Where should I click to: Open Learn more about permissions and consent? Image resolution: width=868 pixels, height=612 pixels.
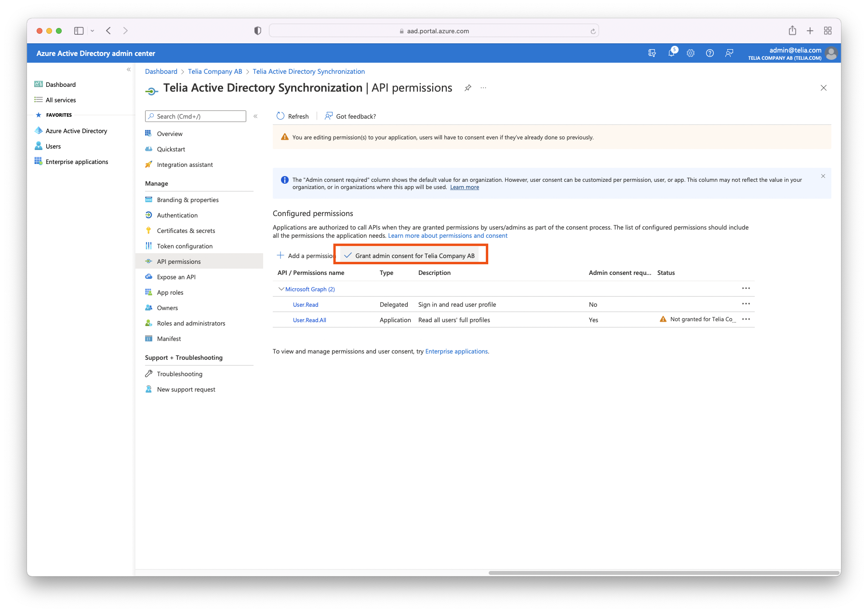[x=448, y=236]
